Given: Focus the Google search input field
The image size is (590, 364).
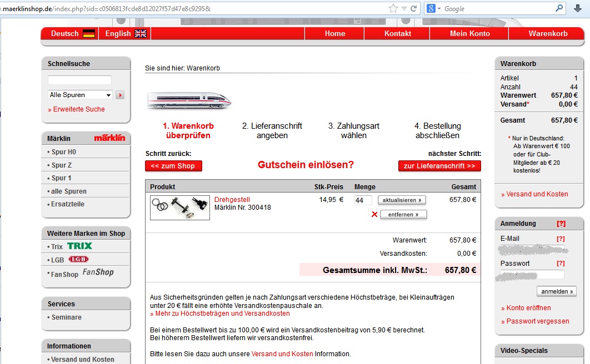Looking at the screenshot, I should 498,9.
